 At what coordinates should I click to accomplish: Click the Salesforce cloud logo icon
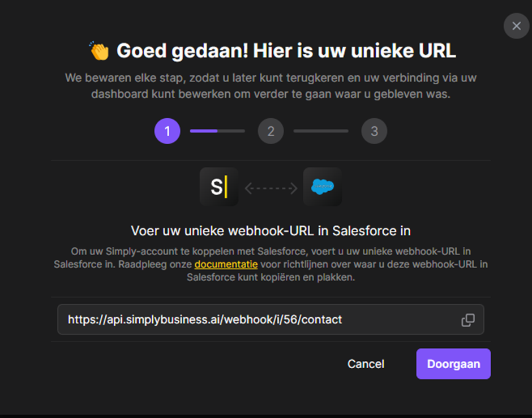pos(323,187)
